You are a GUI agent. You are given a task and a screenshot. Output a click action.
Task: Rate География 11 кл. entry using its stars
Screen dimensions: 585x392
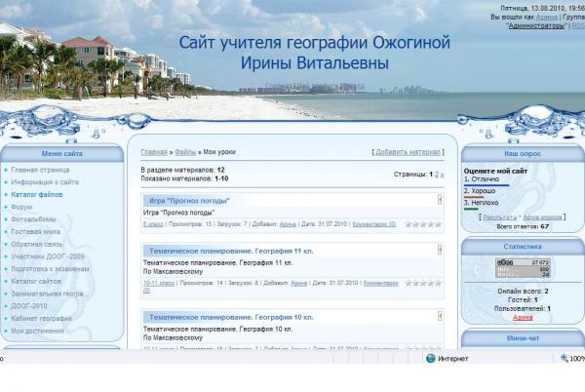(x=423, y=283)
